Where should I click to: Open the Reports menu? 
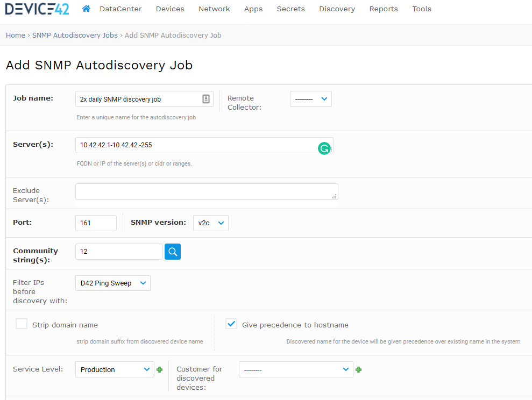click(384, 9)
